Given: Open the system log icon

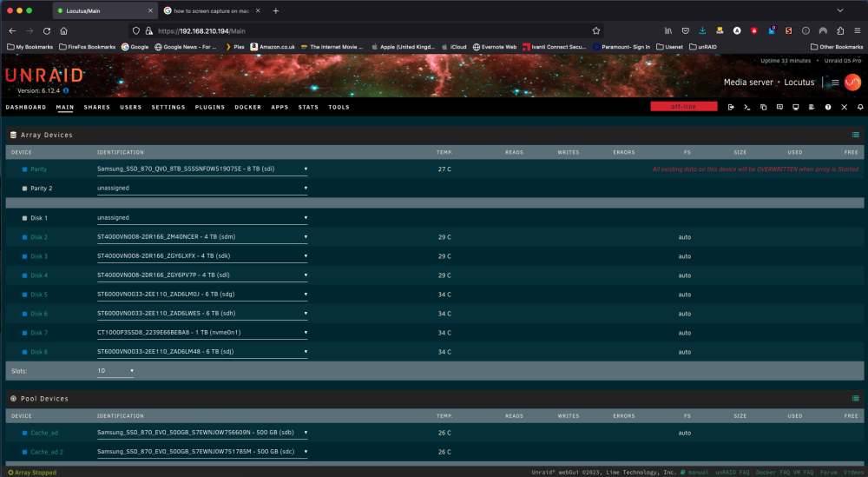Looking at the screenshot, I should click(812, 107).
